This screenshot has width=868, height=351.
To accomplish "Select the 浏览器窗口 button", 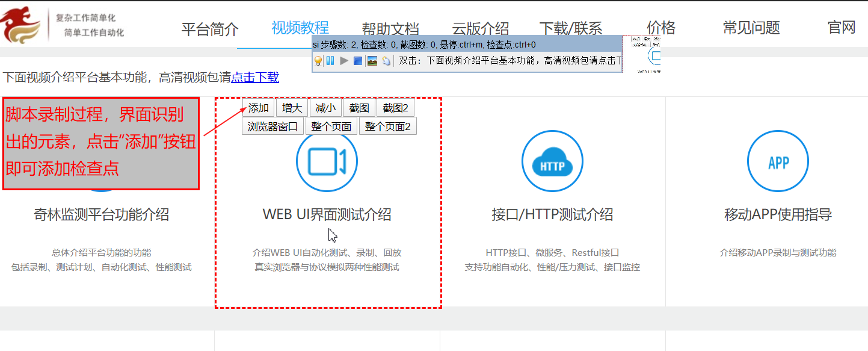I will point(272,126).
